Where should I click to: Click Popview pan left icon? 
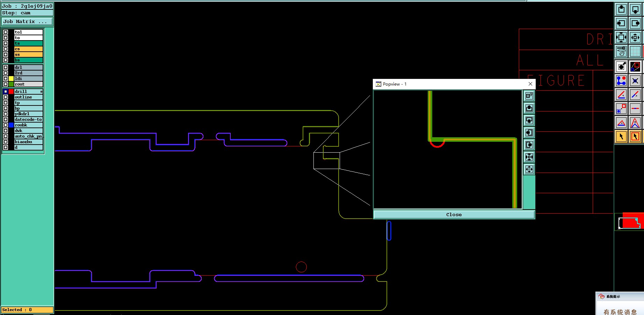[x=529, y=132]
